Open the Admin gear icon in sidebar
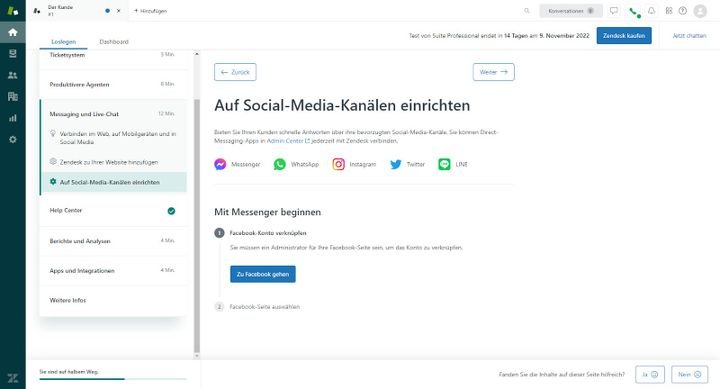 [x=13, y=139]
